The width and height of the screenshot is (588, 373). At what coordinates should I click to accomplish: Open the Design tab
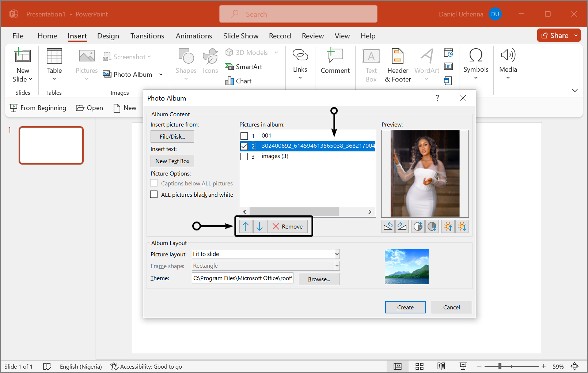(x=108, y=36)
